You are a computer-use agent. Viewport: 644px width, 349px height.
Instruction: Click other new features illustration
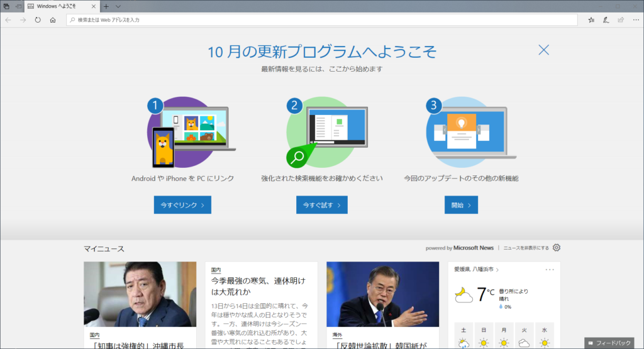(470, 132)
